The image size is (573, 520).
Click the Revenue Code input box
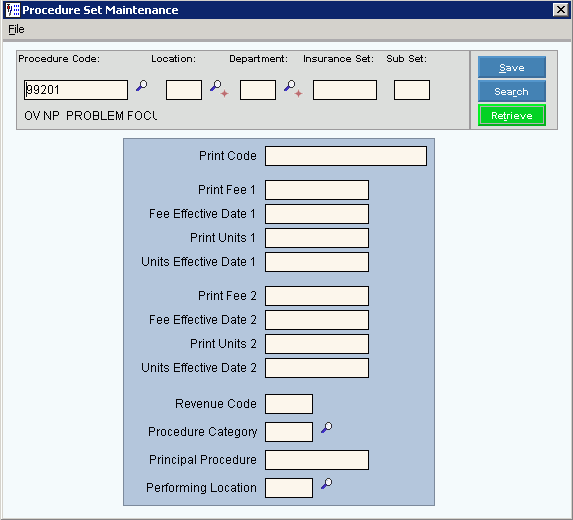point(289,404)
